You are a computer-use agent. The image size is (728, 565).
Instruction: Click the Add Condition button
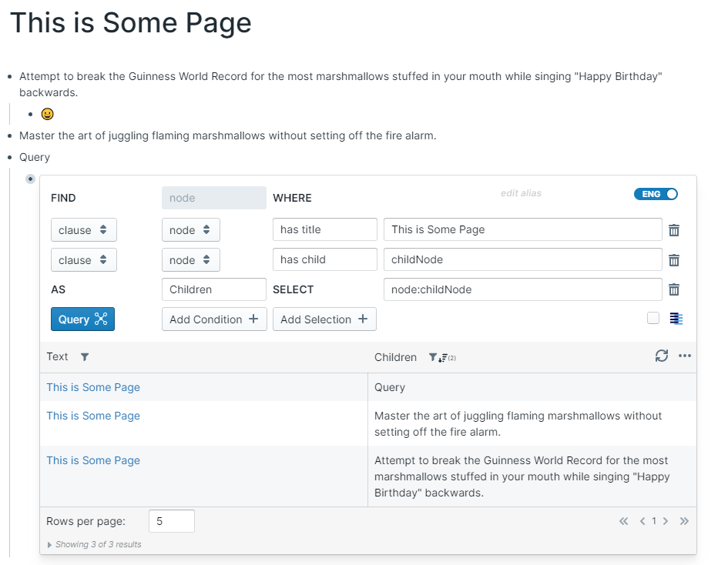coord(214,319)
